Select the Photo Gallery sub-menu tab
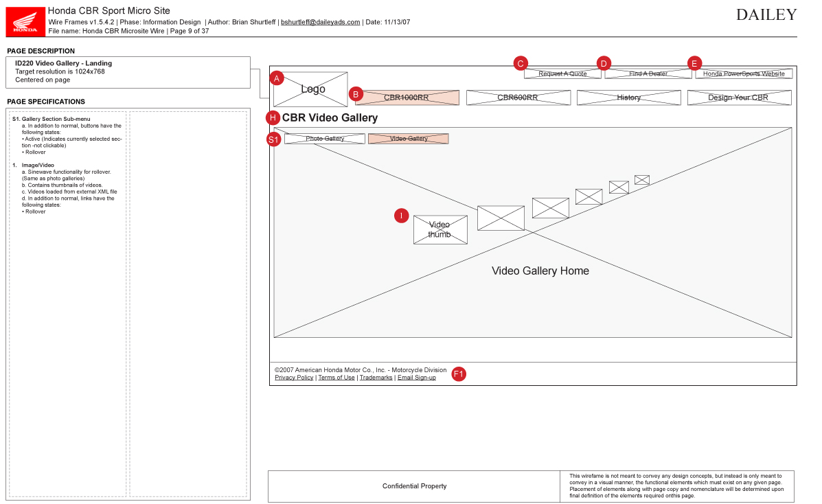The width and height of the screenshot is (822, 504). 325,139
